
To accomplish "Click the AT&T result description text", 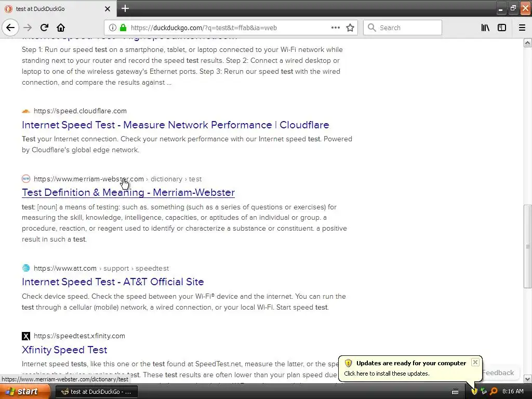I will pos(184,302).
